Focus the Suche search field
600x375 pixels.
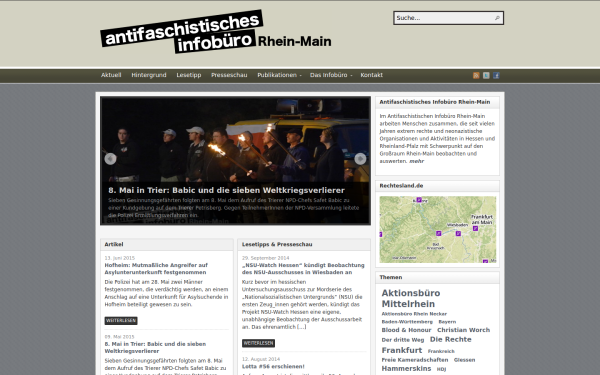point(448,18)
